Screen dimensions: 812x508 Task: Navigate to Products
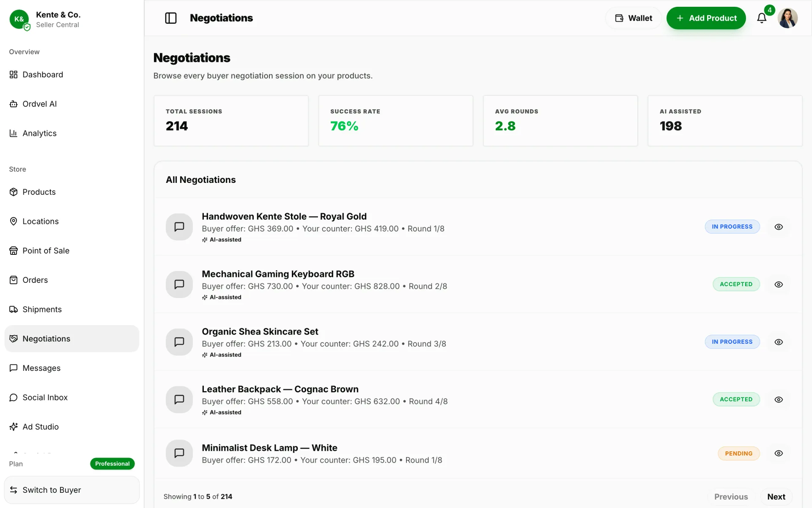pos(72,192)
